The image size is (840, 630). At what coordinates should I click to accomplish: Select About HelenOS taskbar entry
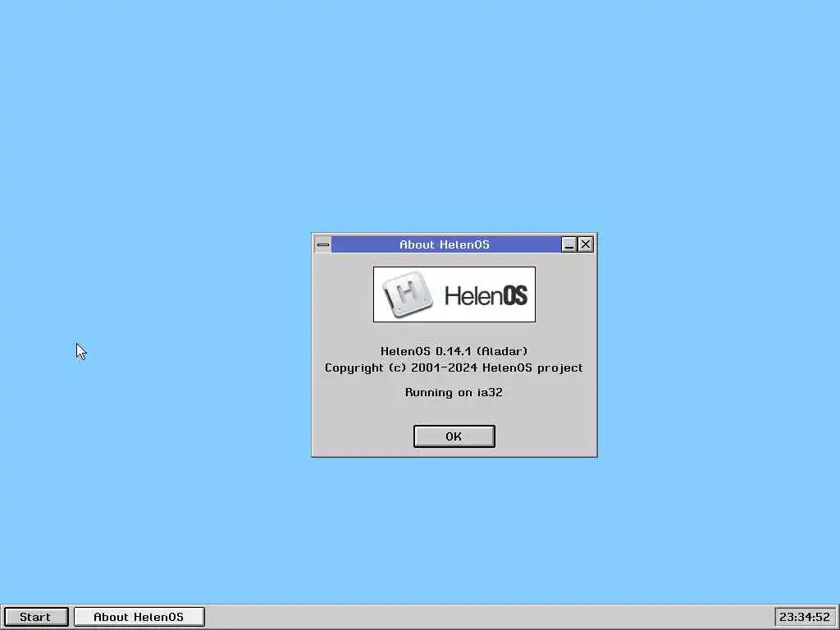click(x=139, y=617)
